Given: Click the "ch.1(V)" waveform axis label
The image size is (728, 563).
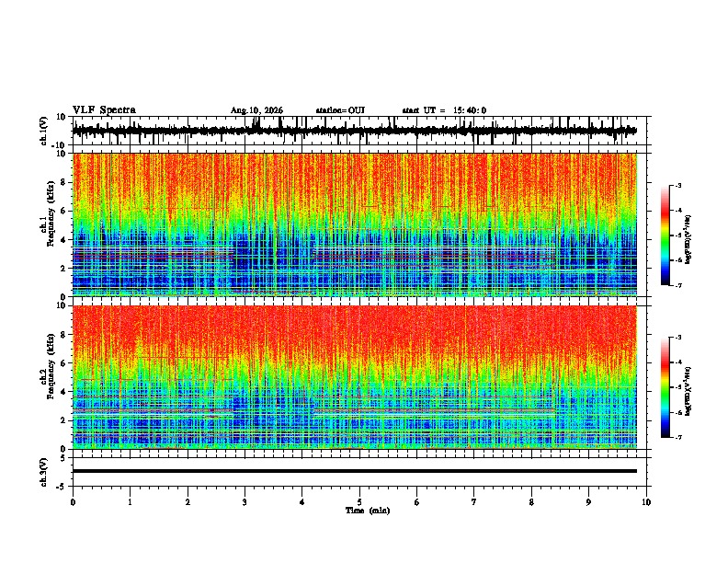Looking at the screenshot, I should tap(44, 131).
